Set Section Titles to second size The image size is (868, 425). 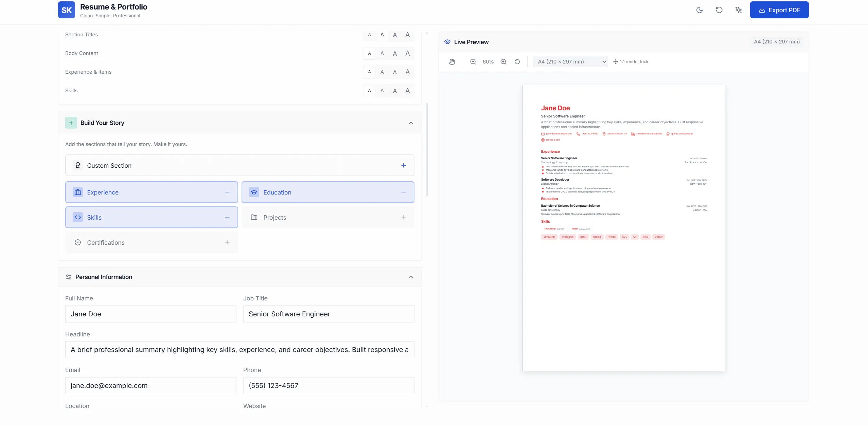(382, 35)
